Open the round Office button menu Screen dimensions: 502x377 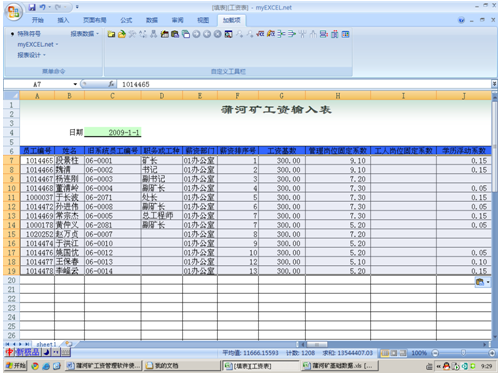tap(13, 12)
